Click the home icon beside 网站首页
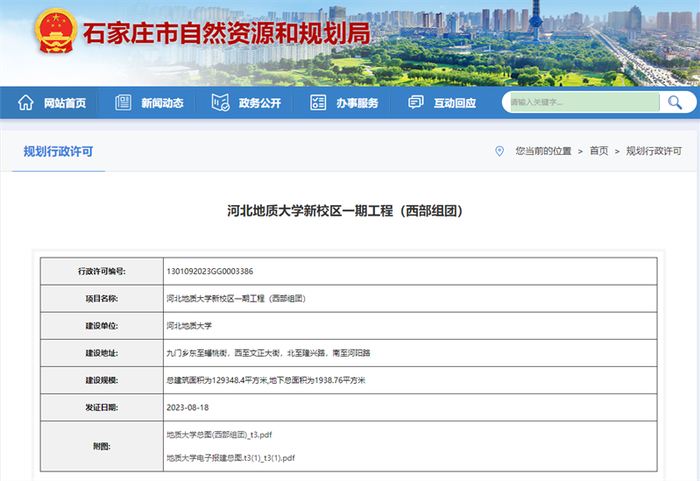The height and width of the screenshot is (481, 700). coord(25,103)
